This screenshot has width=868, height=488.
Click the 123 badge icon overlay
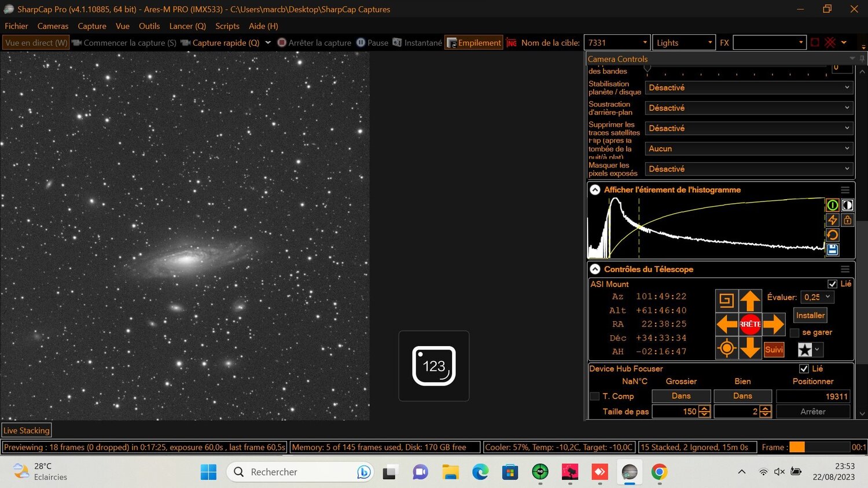point(434,366)
